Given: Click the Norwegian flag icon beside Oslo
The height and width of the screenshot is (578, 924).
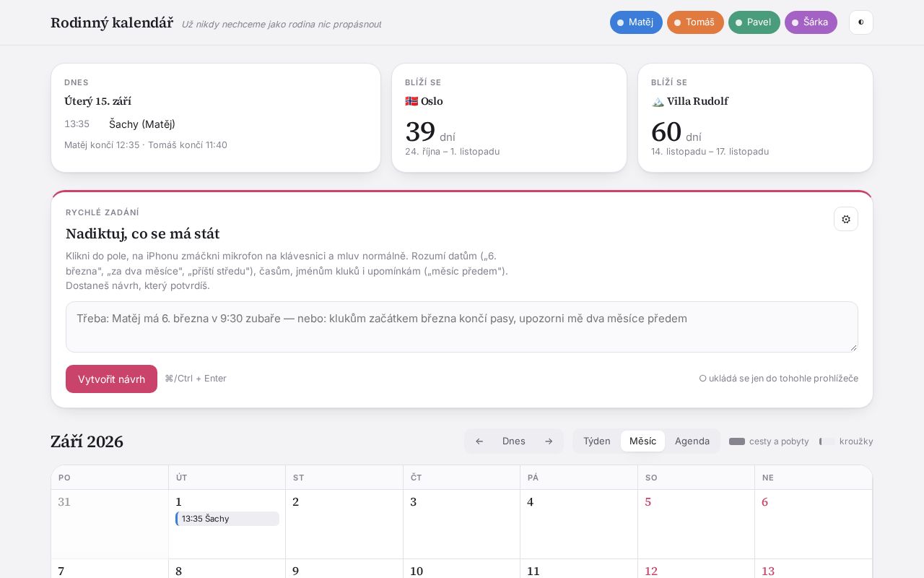Looking at the screenshot, I should pos(411,101).
